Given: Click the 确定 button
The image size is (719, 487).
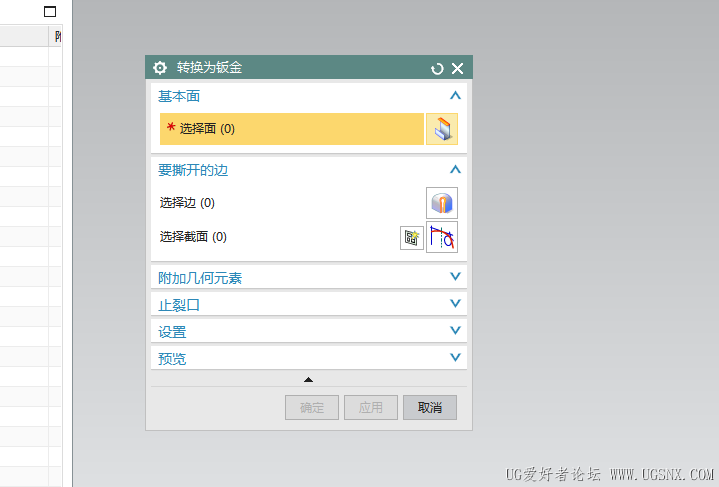Looking at the screenshot, I should [312, 407].
